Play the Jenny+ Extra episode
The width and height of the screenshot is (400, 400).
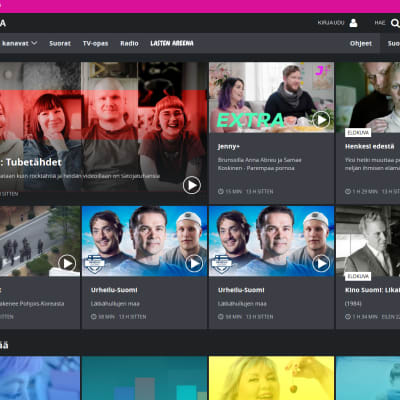coord(321,120)
